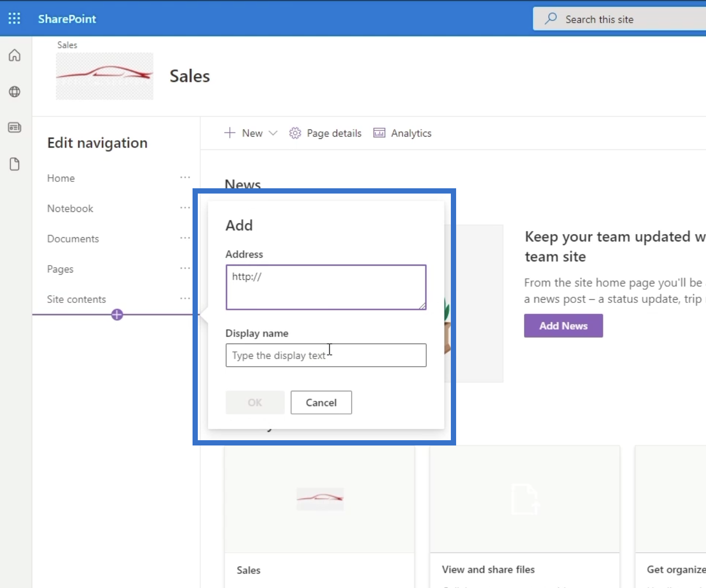This screenshot has width=706, height=588.
Task: Open the News icon in left rail
Action: (15, 128)
